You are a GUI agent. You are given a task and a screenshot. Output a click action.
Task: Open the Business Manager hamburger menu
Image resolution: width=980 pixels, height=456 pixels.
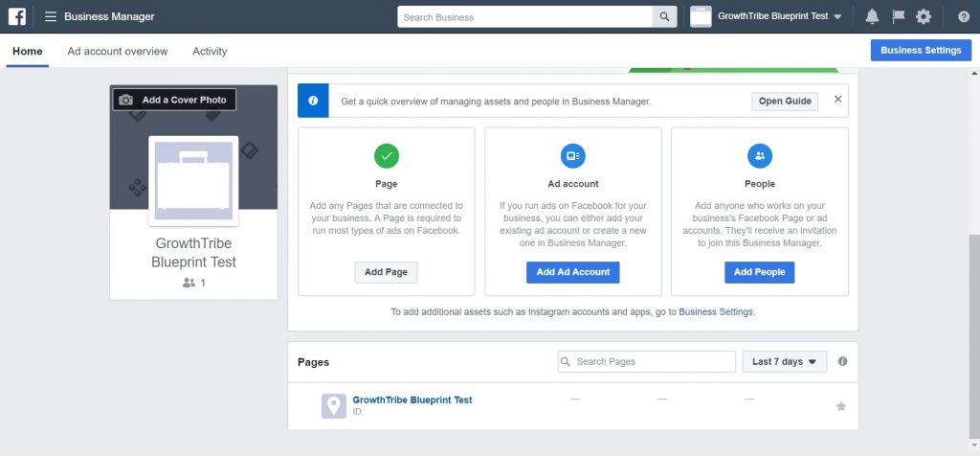[51, 17]
